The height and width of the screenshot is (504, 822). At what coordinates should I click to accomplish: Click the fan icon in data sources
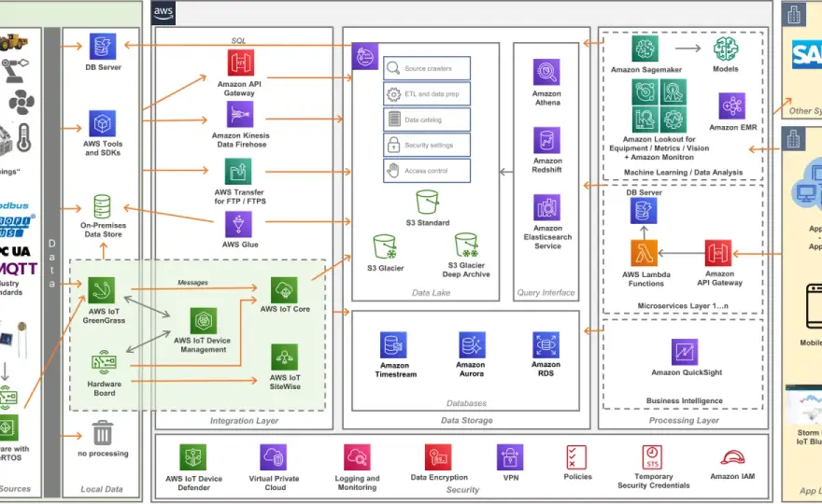tap(22, 102)
